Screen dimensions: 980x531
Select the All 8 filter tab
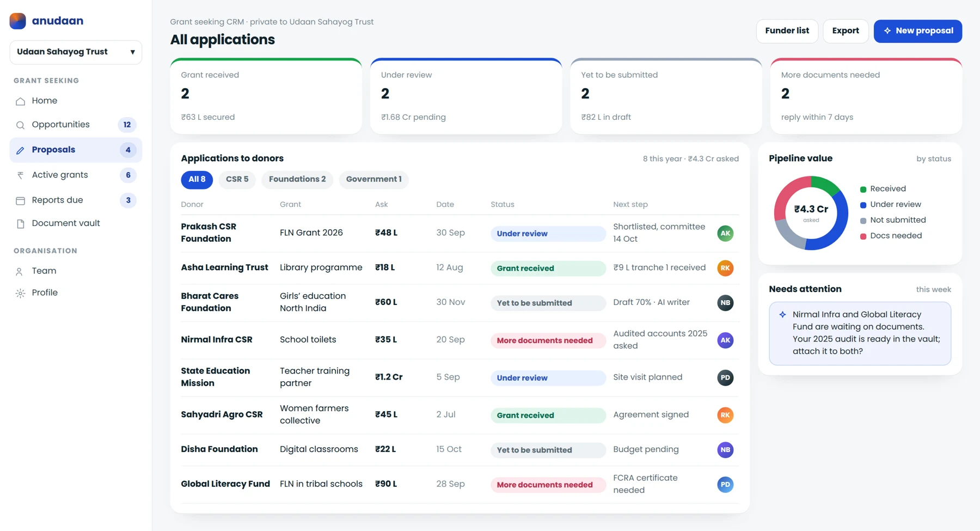point(197,179)
